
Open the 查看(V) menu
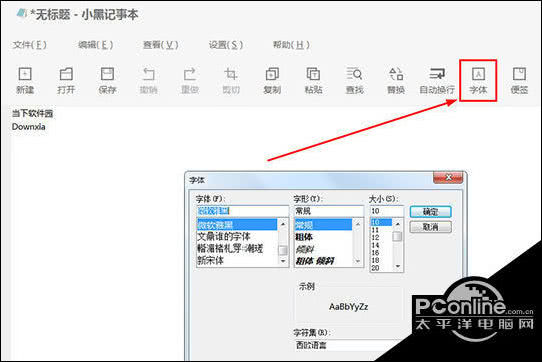[x=160, y=45]
